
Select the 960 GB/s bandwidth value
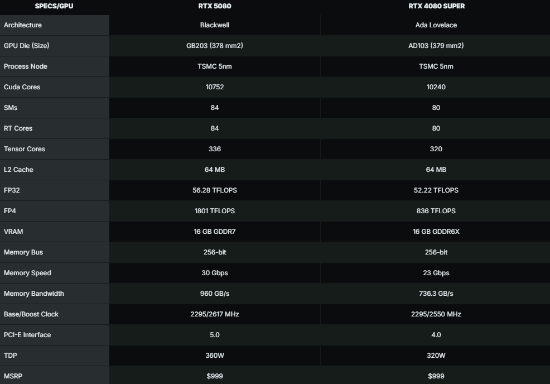[215, 294]
